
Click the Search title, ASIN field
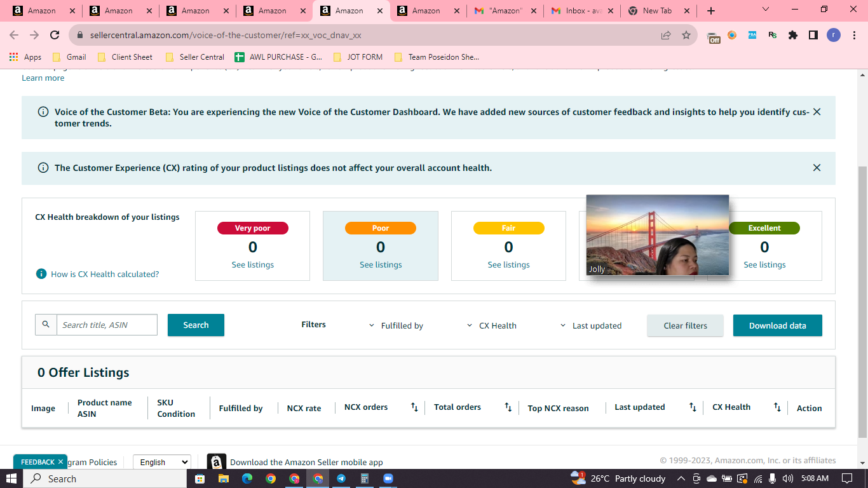click(x=107, y=325)
